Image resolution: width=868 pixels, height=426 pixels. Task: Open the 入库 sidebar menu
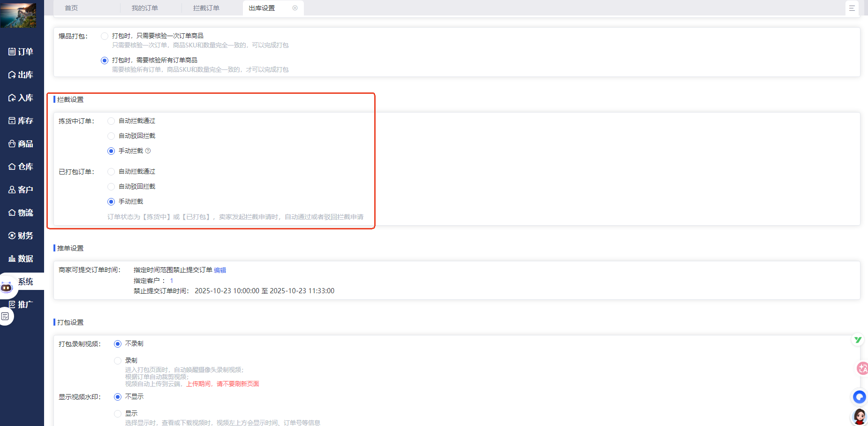[21, 98]
